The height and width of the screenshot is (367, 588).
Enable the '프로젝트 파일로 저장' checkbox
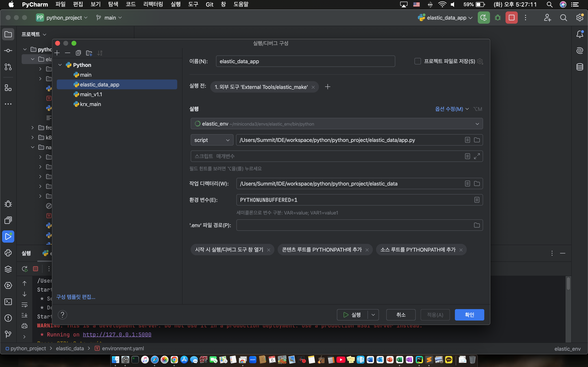(x=418, y=61)
